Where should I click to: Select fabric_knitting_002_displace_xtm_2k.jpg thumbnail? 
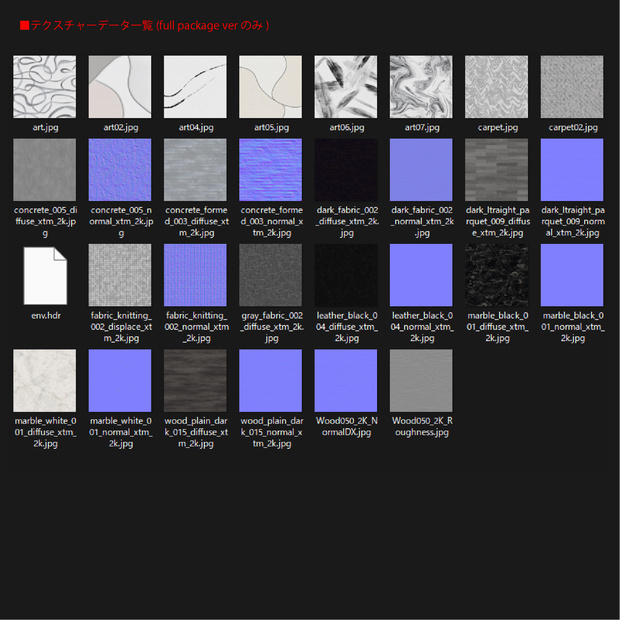pyautogui.click(x=120, y=275)
